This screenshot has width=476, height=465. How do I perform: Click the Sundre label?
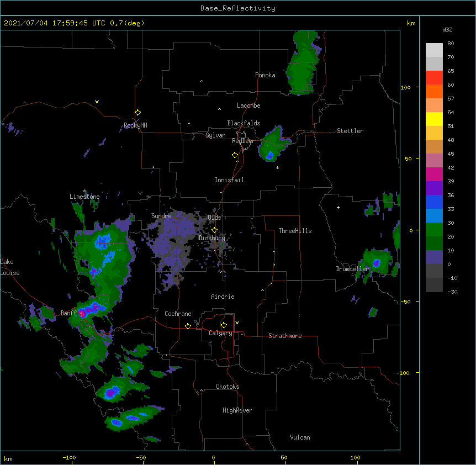tap(161, 216)
